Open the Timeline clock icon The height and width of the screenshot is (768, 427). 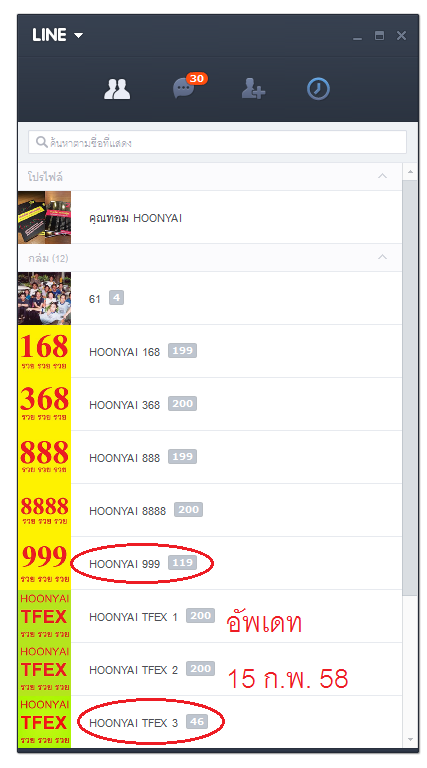click(318, 89)
